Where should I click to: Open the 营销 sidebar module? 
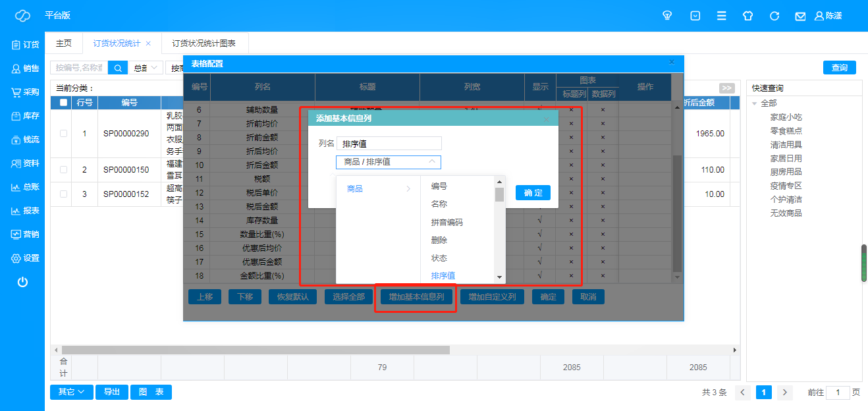click(x=25, y=234)
